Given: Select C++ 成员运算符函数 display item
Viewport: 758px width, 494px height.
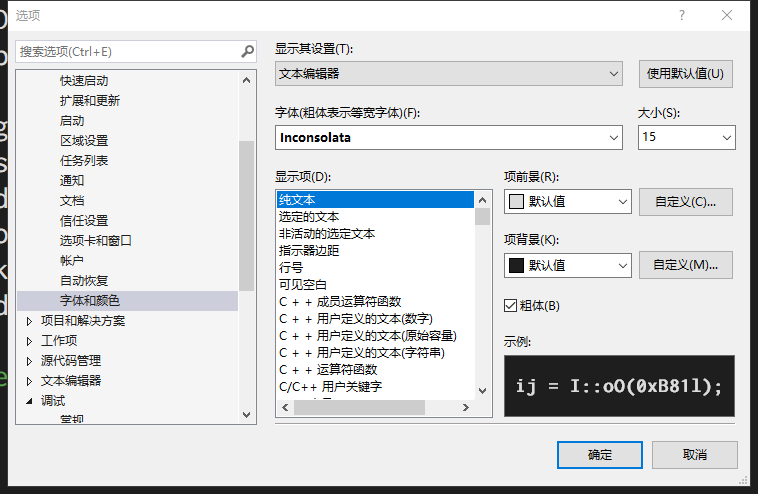Looking at the screenshot, I should (375, 302).
